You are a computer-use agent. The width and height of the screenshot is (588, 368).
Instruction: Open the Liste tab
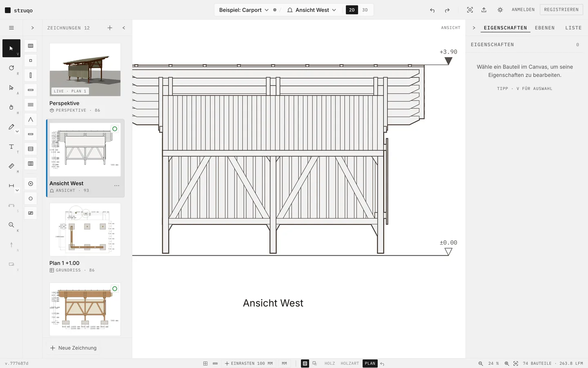pyautogui.click(x=573, y=28)
